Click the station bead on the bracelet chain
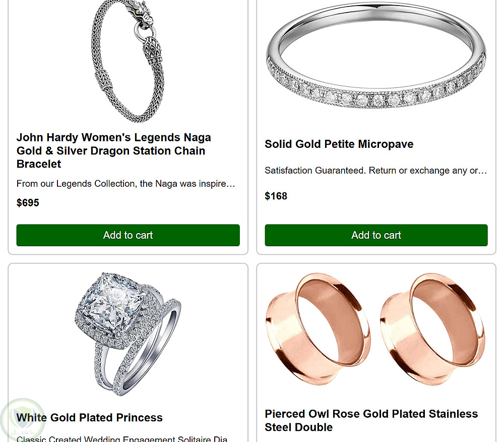This screenshot has height=442, width=504. (x=105, y=80)
